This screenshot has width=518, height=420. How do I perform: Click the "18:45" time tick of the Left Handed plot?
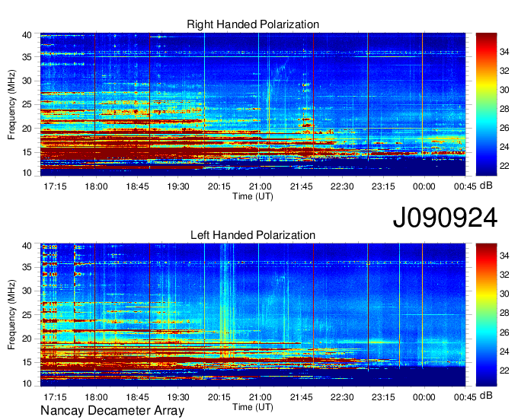(137, 397)
